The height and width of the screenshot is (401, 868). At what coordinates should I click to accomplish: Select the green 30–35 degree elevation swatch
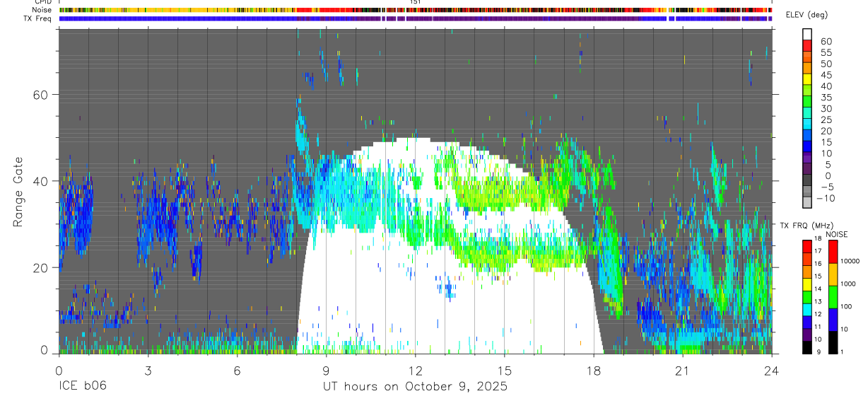[807, 103]
